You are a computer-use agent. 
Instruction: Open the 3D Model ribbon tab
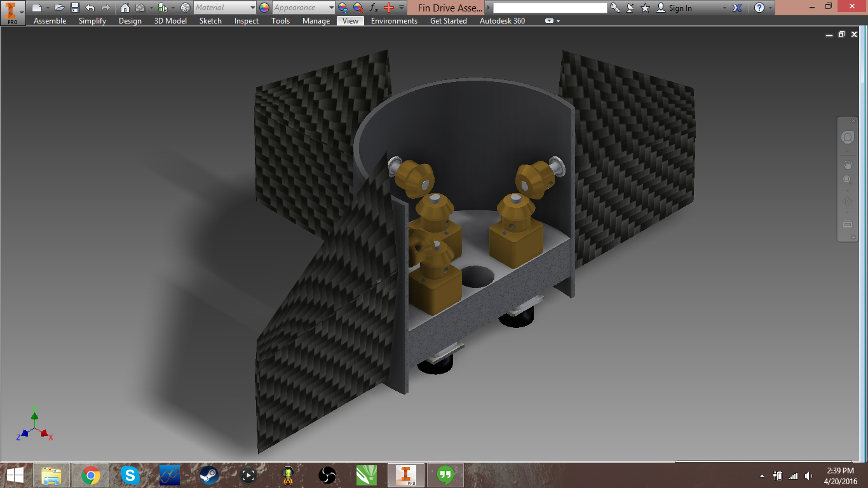pos(171,21)
